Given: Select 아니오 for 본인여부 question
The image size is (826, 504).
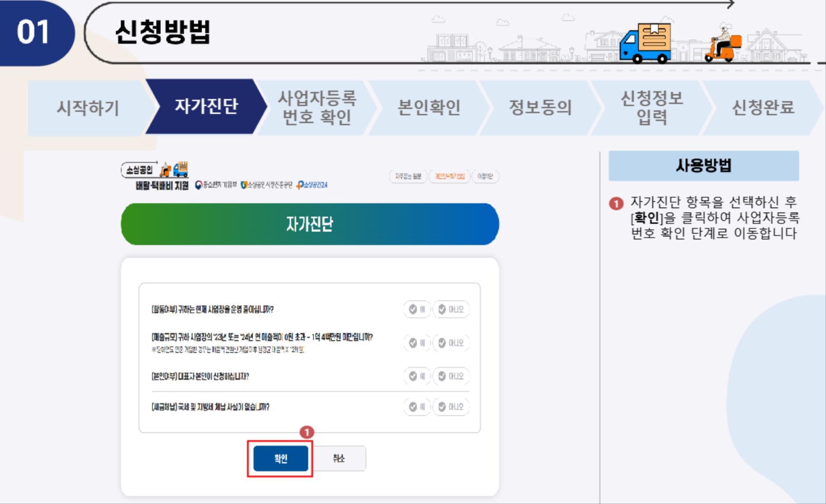Looking at the screenshot, I should 452,376.
